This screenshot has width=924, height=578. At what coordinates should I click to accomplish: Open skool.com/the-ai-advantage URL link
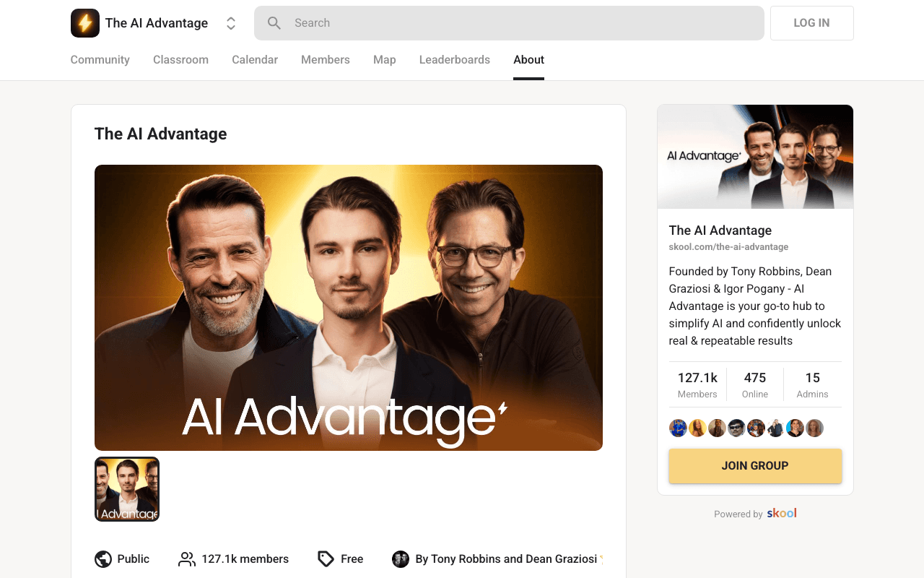(x=728, y=247)
